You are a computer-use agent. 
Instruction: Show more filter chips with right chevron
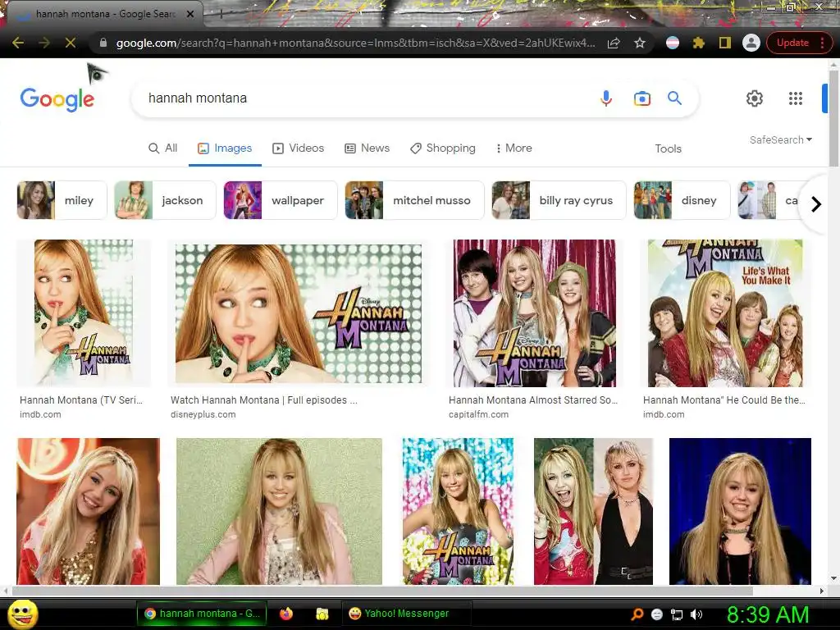(x=815, y=204)
